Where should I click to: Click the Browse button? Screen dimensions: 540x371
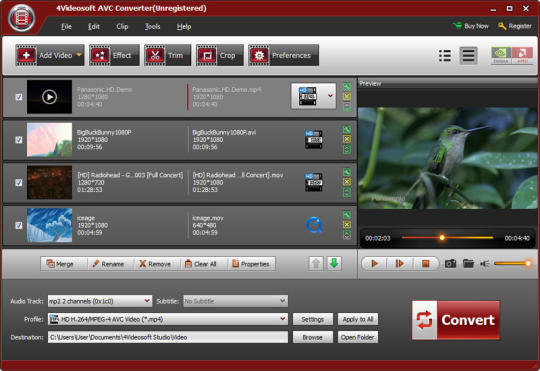point(313,337)
